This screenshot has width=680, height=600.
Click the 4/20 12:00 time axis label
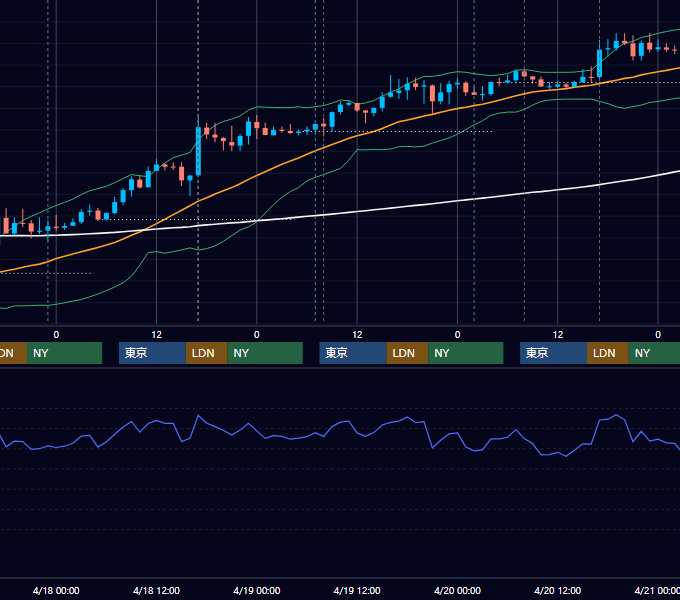pos(558,590)
